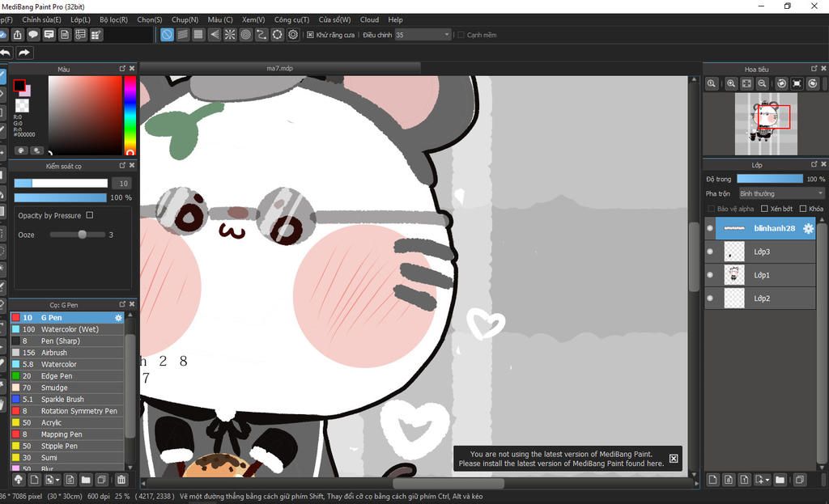Click the Redo arrow icon

pyautogui.click(x=23, y=53)
